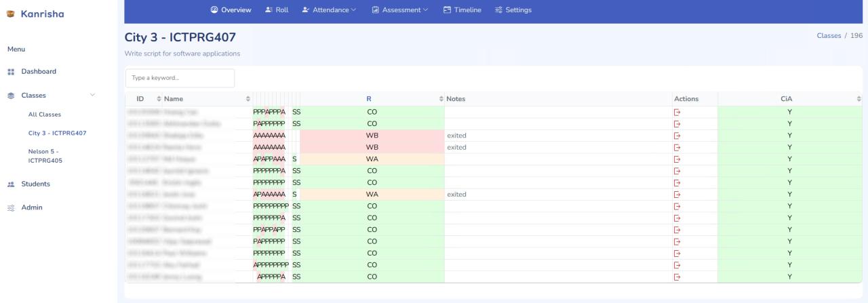Click the Students people icon in sidebar
The height and width of the screenshot is (303, 868).
[11, 184]
